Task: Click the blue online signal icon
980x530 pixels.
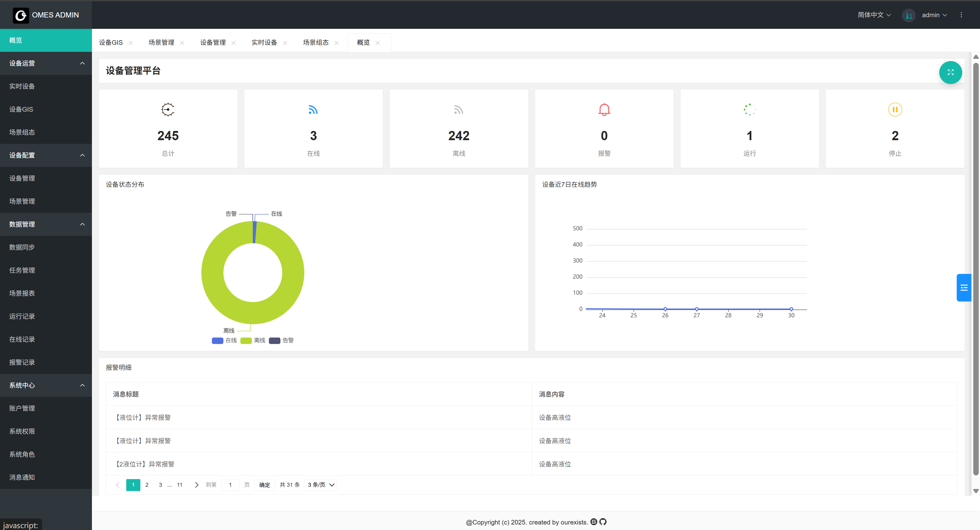Action: tap(313, 110)
